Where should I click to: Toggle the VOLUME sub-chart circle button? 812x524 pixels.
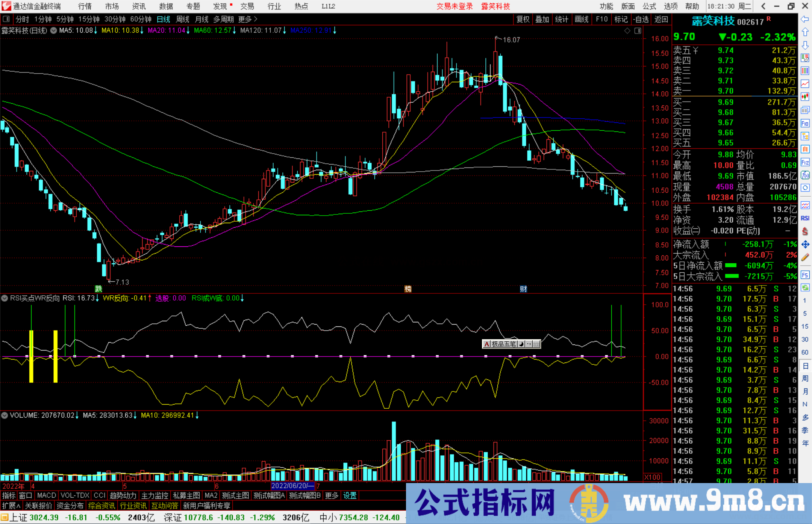pos(5,415)
